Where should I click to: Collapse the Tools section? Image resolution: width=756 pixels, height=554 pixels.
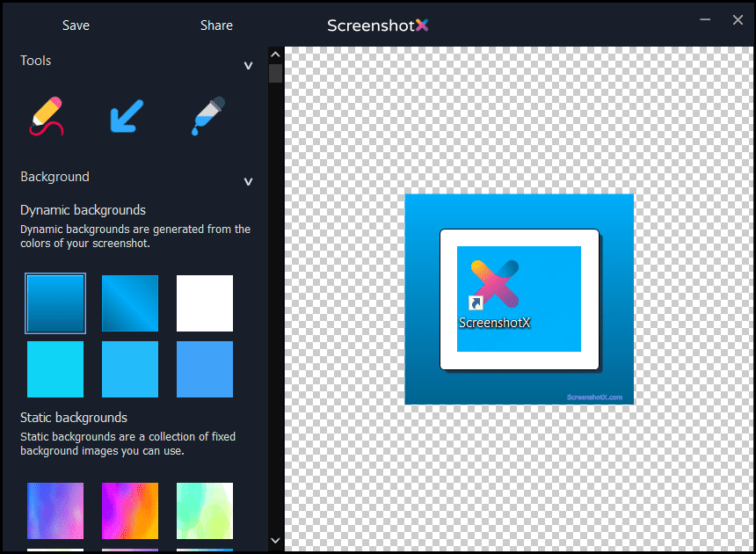(x=248, y=66)
